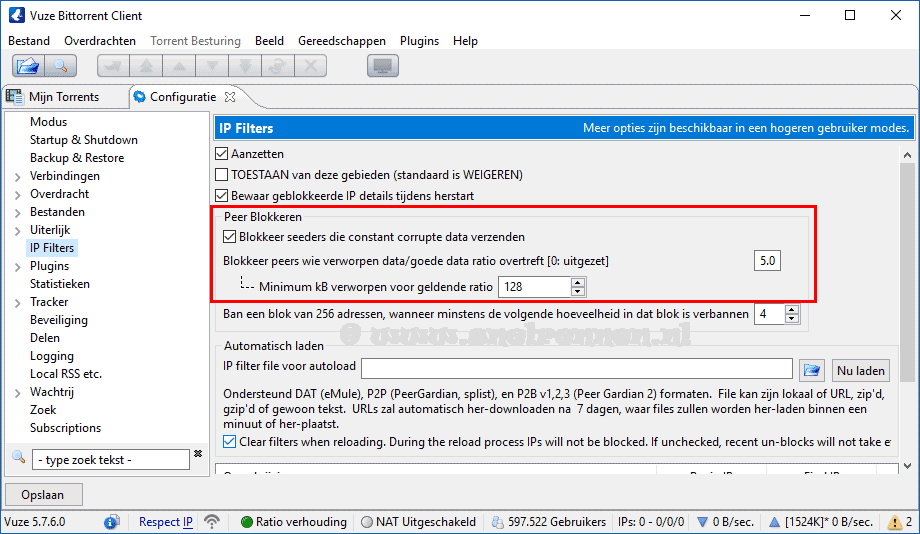The width and height of the screenshot is (920, 534).
Task: Select Startup & Shutdown in the config tree
Action: 84,140
